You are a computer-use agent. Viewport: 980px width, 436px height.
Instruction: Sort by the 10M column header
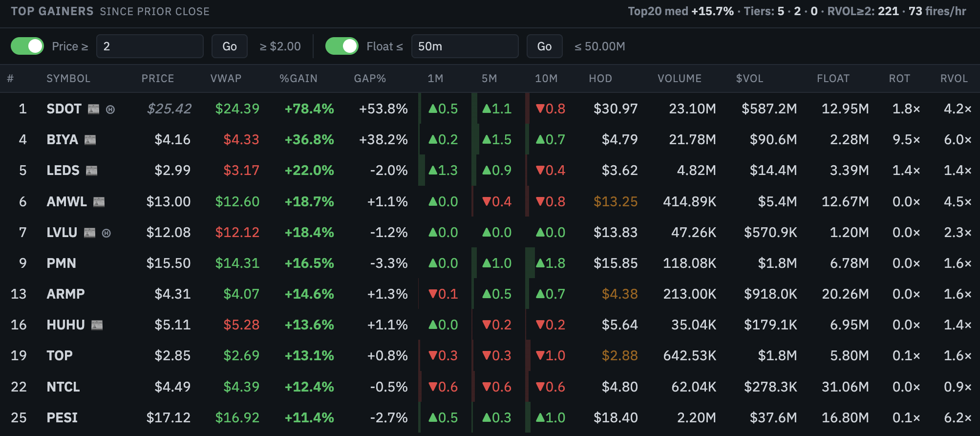(546, 79)
